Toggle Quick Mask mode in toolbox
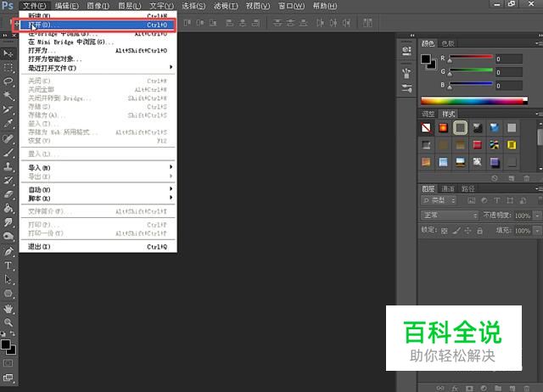The height and width of the screenshot is (392, 543). 8,362
